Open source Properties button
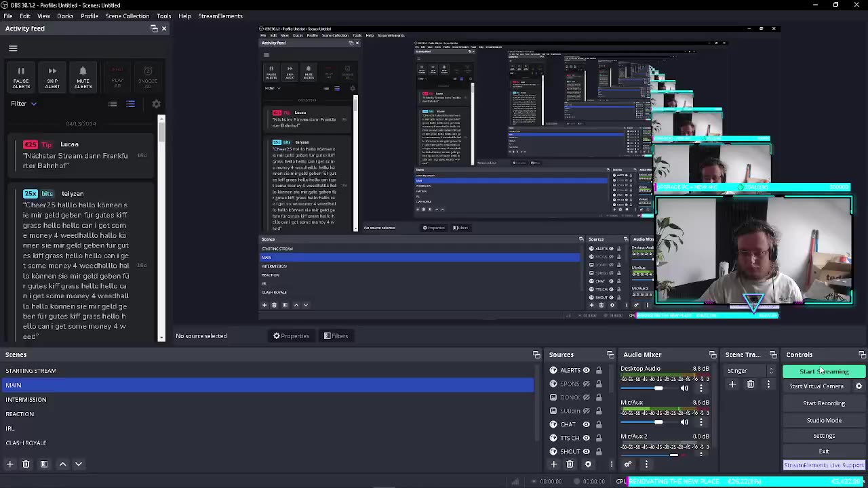This screenshot has height=488, width=868. pyautogui.click(x=291, y=335)
